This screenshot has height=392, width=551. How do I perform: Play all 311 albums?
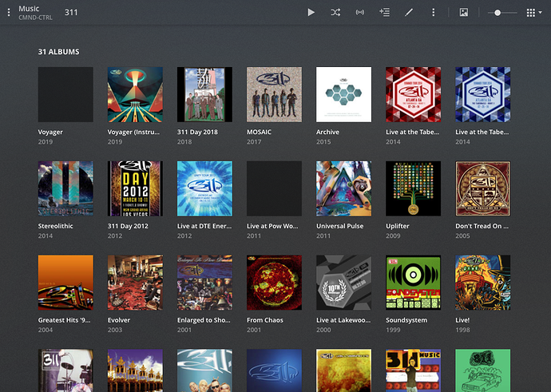click(x=311, y=13)
